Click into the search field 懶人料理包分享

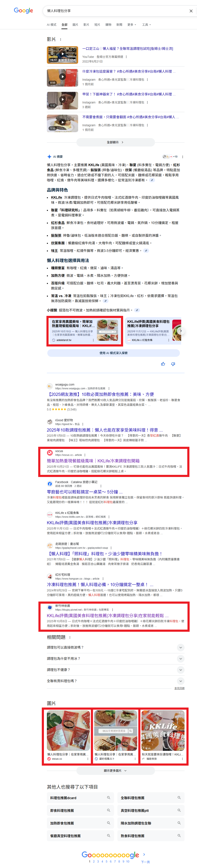114,11
